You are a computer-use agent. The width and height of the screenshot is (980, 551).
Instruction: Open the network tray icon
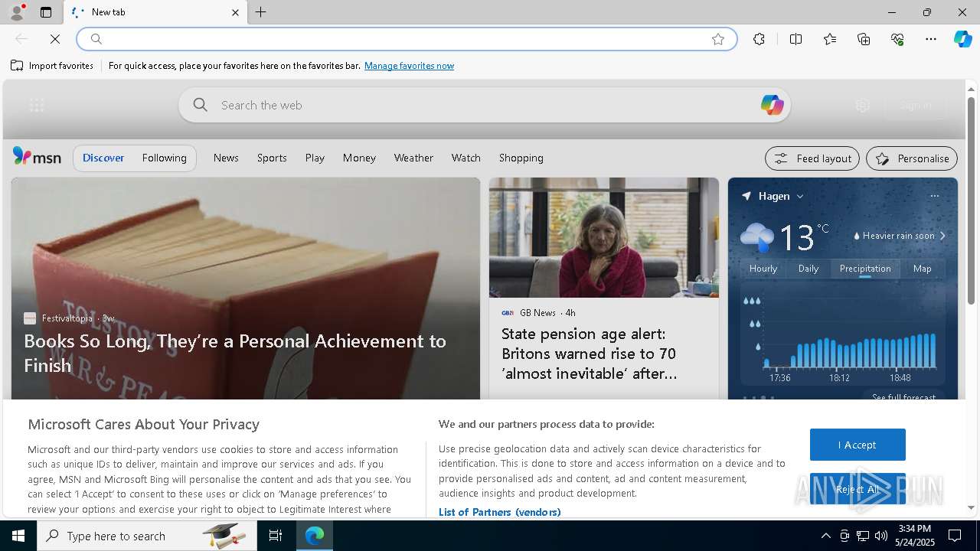(863, 536)
